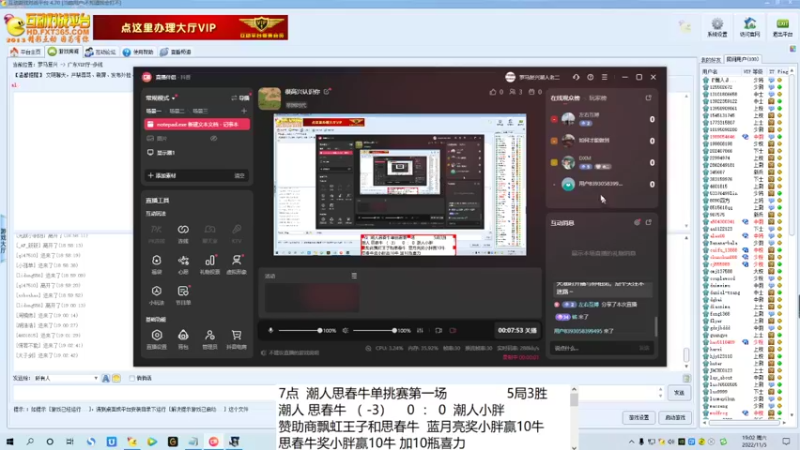This screenshot has width=800, height=450.
Task: Click the camera record icon in control bar
Action: click(x=438, y=331)
